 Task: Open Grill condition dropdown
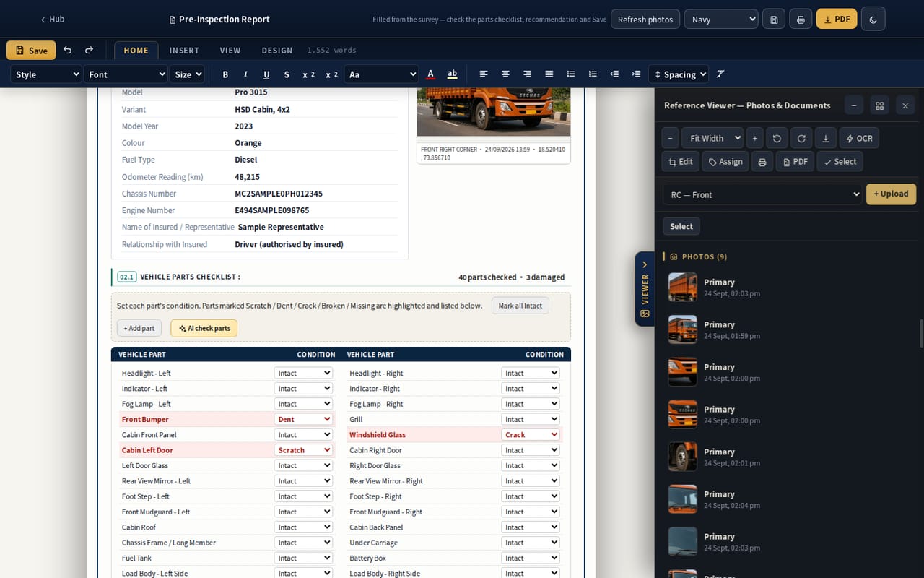click(531, 419)
